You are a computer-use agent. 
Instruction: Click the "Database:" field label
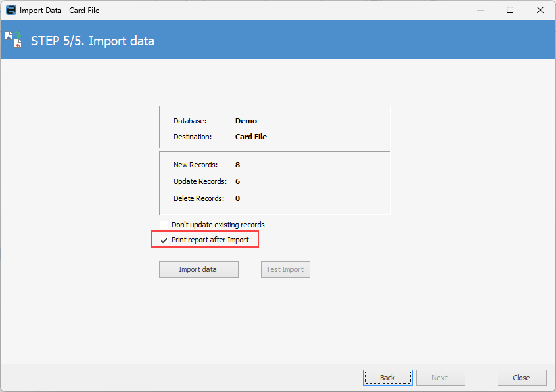point(190,121)
